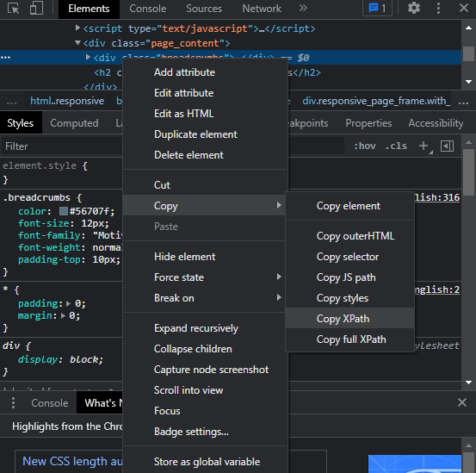Close the bottom drawer panel
The height and width of the screenshot is (473, 476).
coord(461,402)
